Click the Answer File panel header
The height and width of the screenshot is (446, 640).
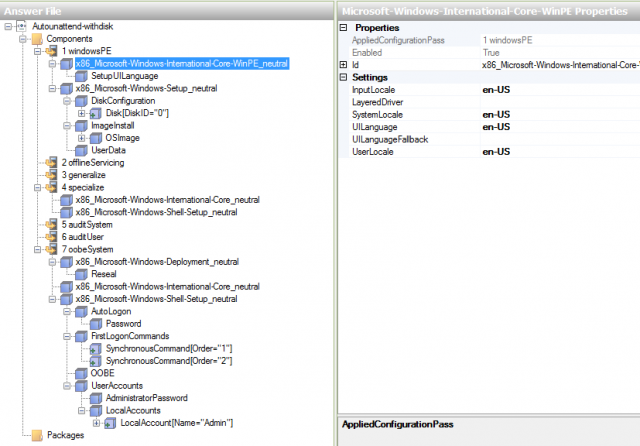pos(167,11)
